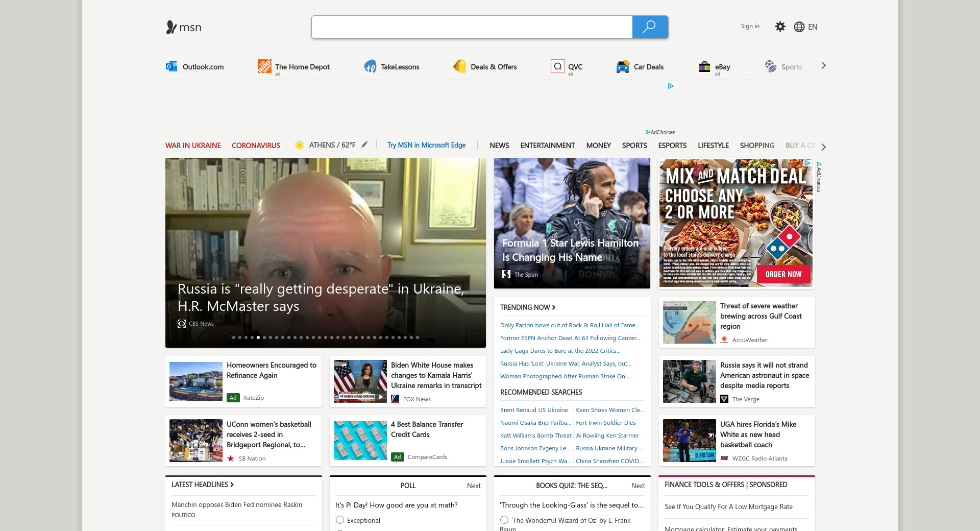Open the Entertainment tab

tap(547, 146)
